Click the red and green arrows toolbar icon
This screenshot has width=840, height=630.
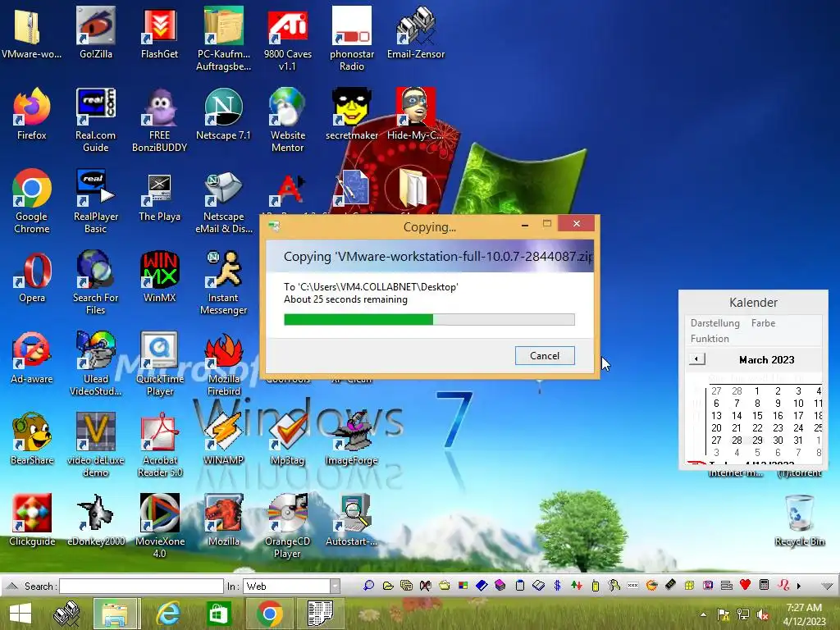[577, 586]
